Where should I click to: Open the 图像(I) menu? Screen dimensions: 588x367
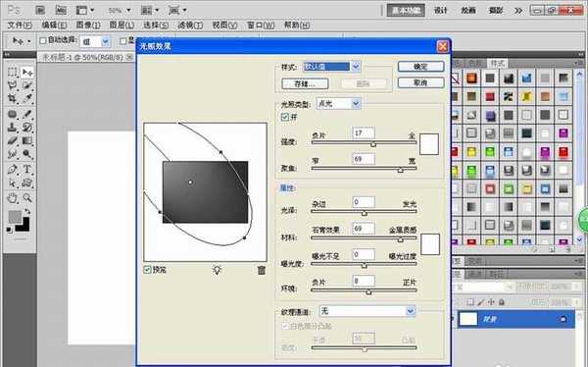tap(88, 26)
